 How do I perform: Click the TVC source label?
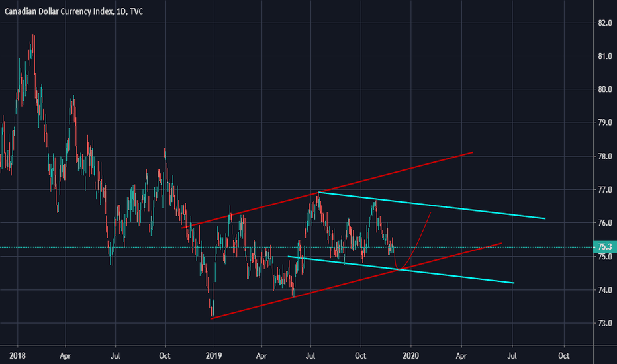point(136,11)
